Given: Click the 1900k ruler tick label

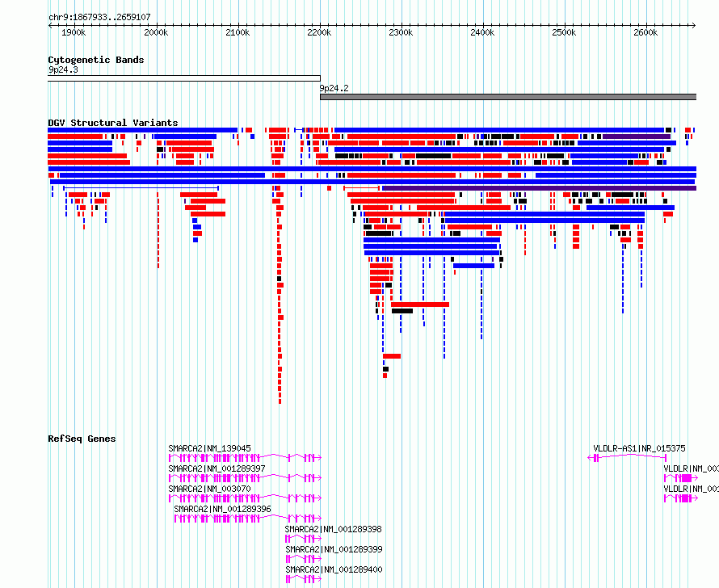Looking at the screenshot, I should (74, 32).
